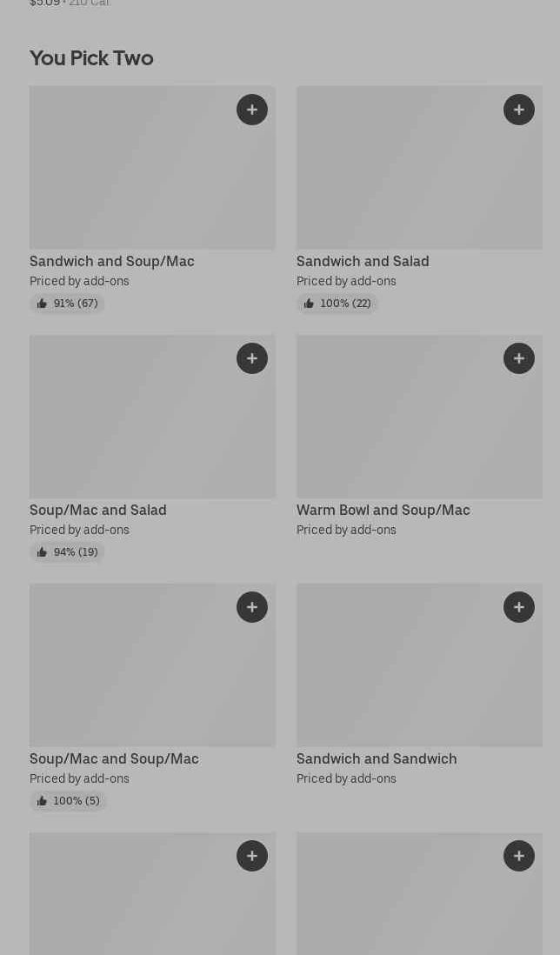Open the Sandwich and Soup/Mac title

coord(111,262)
